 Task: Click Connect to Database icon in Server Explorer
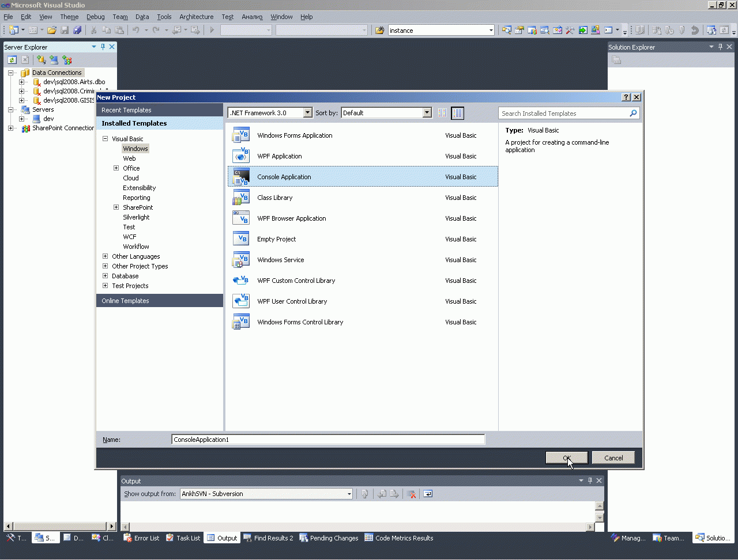42,59
